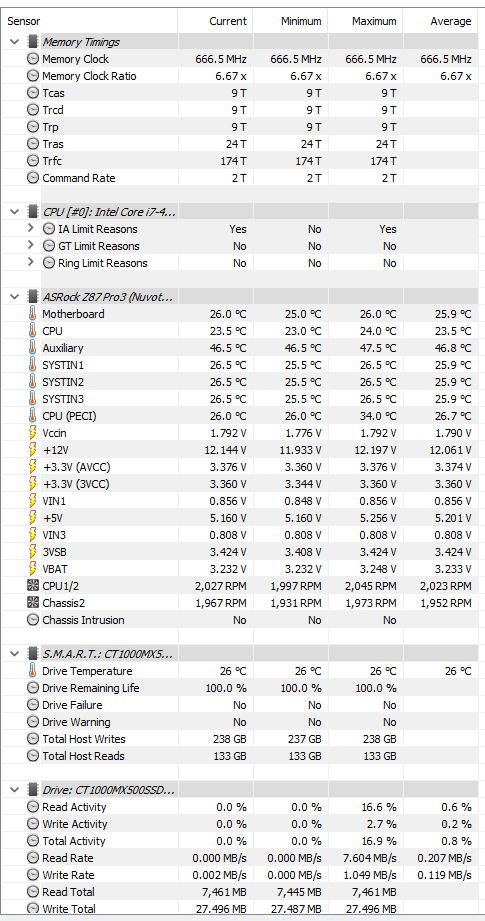Click the ASRock Z87 Pro3 chip icon
Screen dimensions: 485x921
(x=33, y=297)
